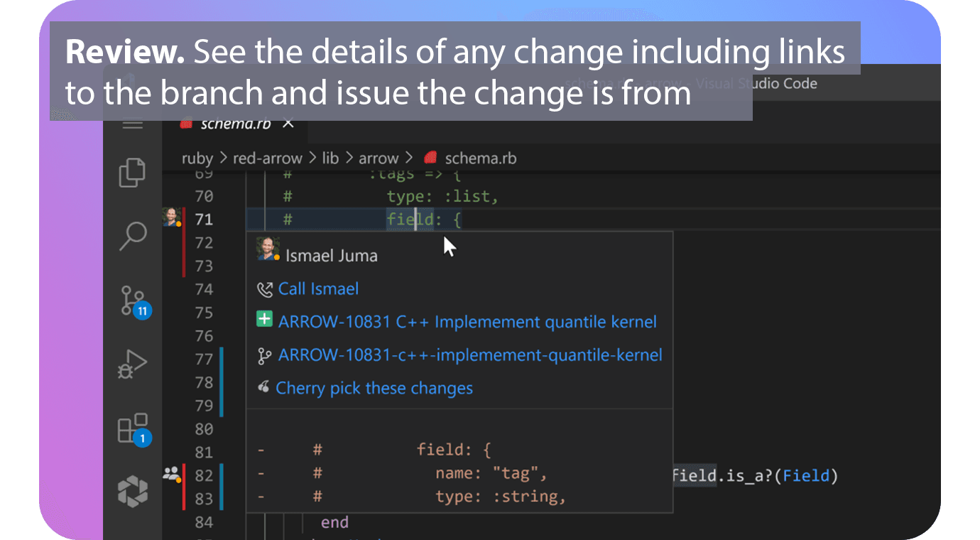Click the Call Ismael link
This screenshot has width=980, height=540.
click(x=318, y=288)
